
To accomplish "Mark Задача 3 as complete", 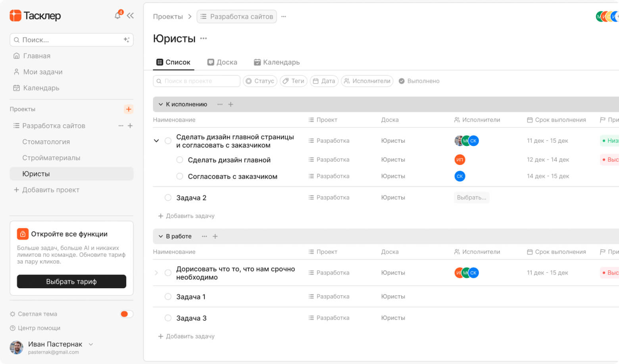I will [x=168, y=318].
